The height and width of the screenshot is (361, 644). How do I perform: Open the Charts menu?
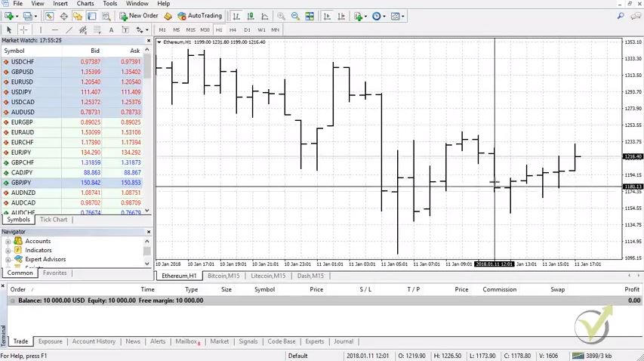85,4
